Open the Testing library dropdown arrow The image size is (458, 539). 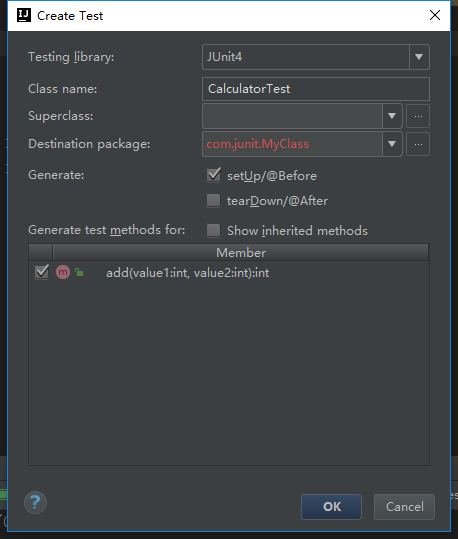(x=419, y=57)
